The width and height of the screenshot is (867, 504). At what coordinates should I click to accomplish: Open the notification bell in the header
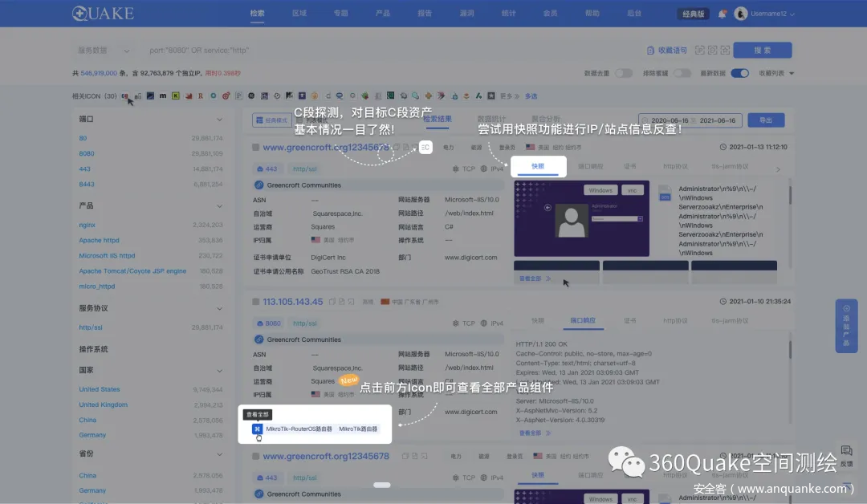point(722,14)
